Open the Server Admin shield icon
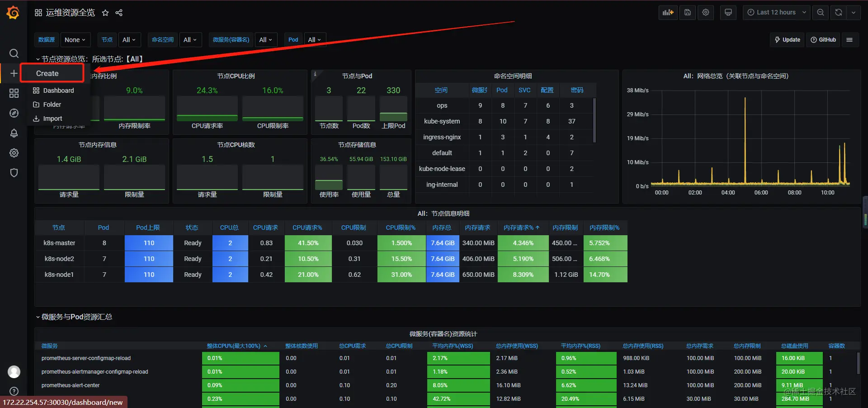868x408 pixels. click(x=14, y=173)
